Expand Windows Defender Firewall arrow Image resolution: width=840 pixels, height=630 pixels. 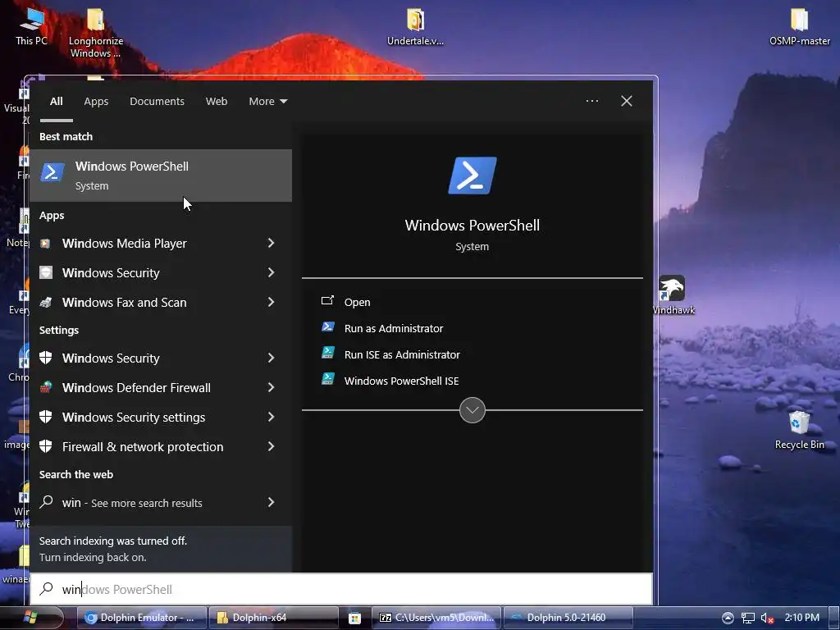271,387
